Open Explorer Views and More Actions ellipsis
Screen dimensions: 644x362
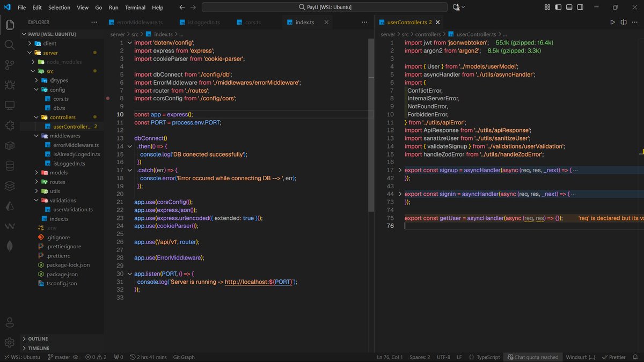click(95, 22)
